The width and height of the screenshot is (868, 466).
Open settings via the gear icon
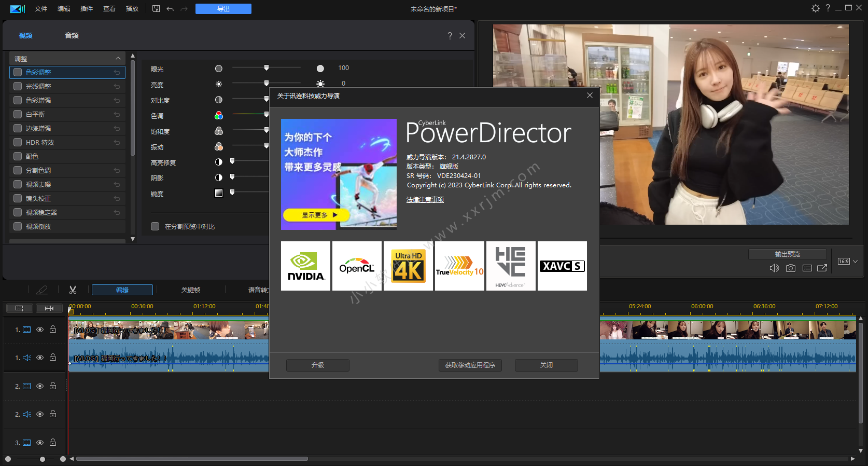pyautogui.click(x=816, y=8)
